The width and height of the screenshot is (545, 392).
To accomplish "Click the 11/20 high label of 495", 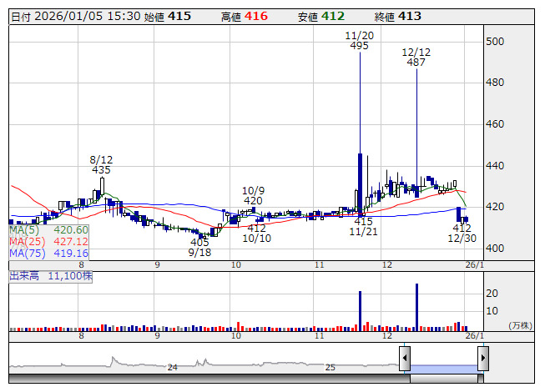I will (x=360, y=41).
